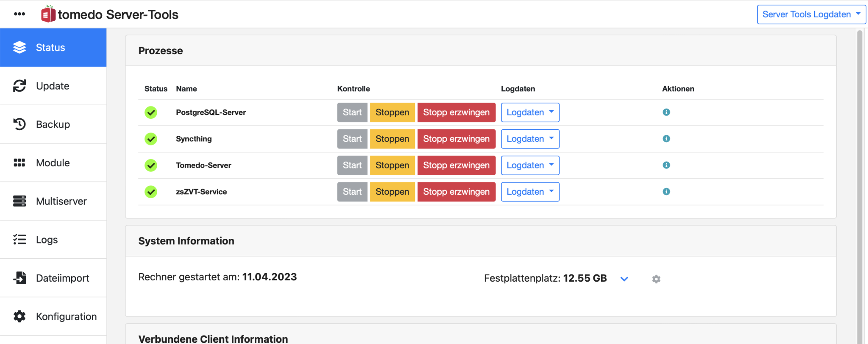
Task: Click Stoppen for Tomedo-Server
Action: pyautogui.click(x=392, y=165)
